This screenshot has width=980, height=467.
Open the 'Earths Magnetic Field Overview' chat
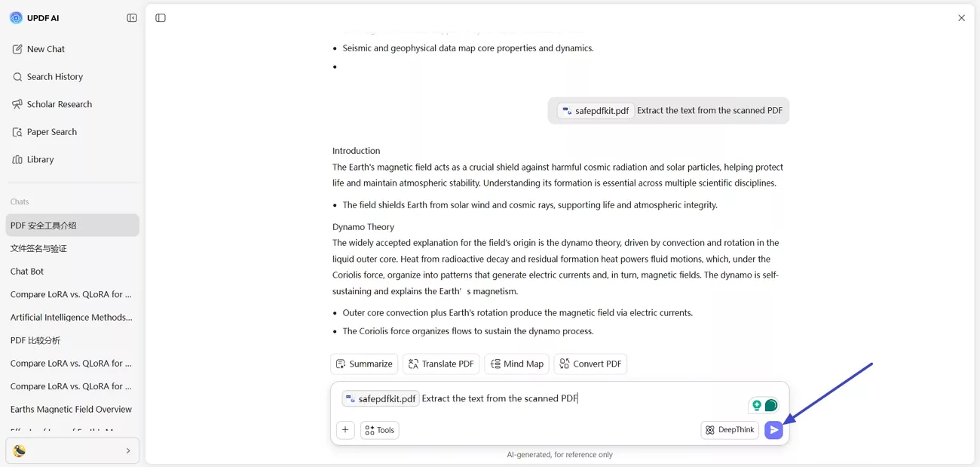pos(72,410)
